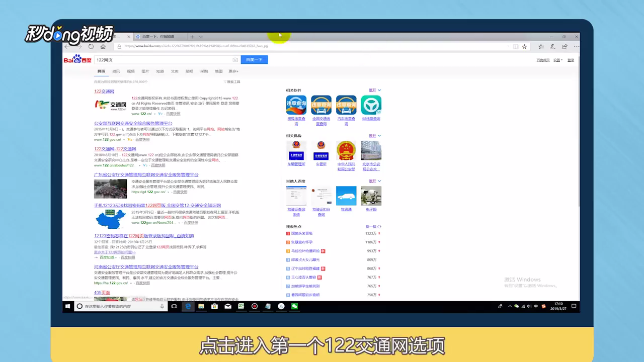Open the 全国交通违章查询 app icon
644x362 pixels.
coord(321,105)
